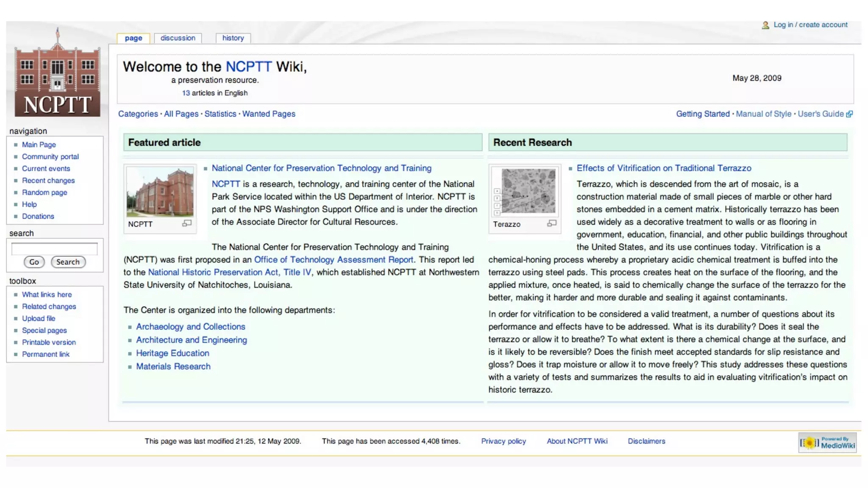Click the external link icon after User's Guide
Image resolution: width=868 pixels, height=488 pixels.
tap(849, 114)
